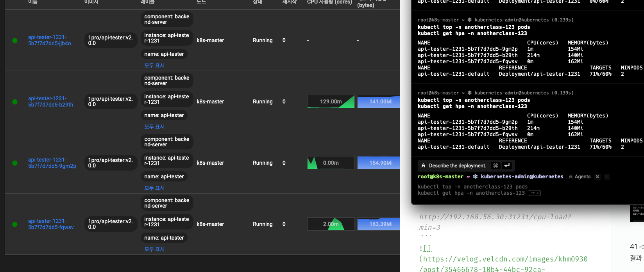644x272 pixels.
Task: Click autosuggestion accept arrow dropdown in terminal
Action: pyautogui.click(x=535, y=193)
